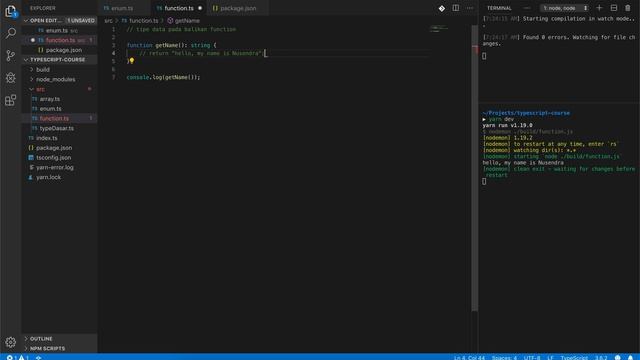640x360 pixels.
Task: Open package.json in the project root tree
Action: point(59,148)
